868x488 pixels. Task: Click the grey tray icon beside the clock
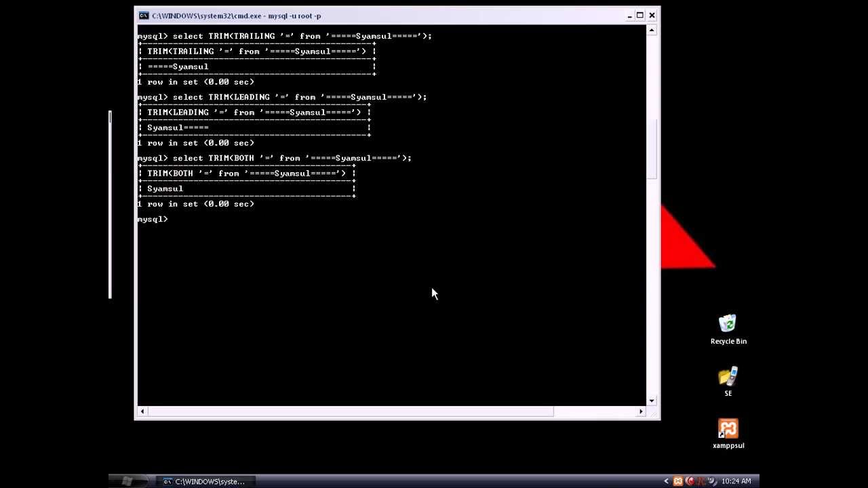click(712, 481)
